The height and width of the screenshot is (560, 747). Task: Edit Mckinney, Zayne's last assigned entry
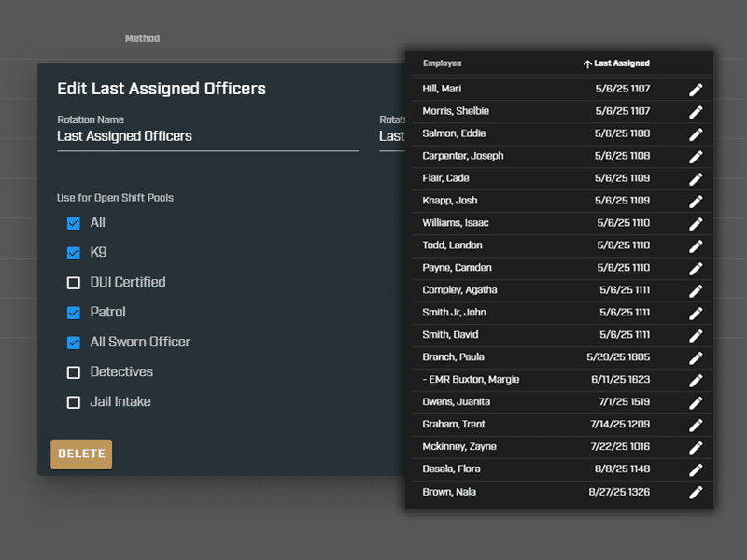pyautogui.click(x=696, y=448)
